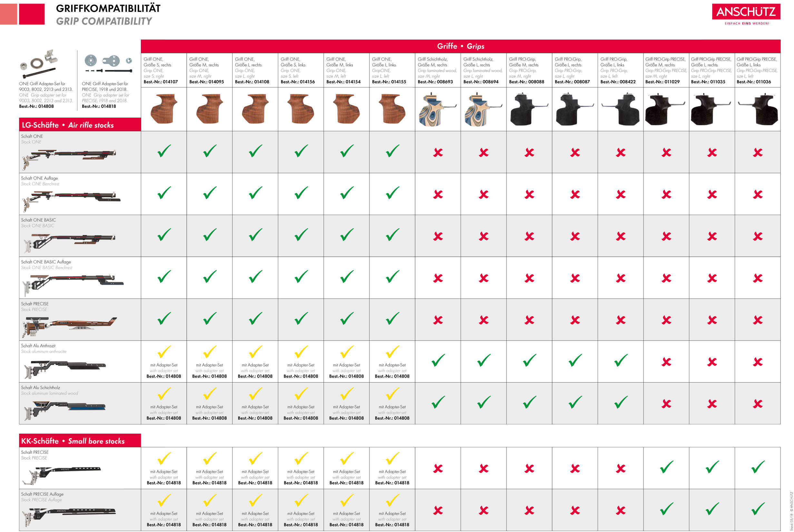
Task: Click green check: Schaft Alu Schichtholz, PRO-Grip L links
Action: (x=621, y=402)
